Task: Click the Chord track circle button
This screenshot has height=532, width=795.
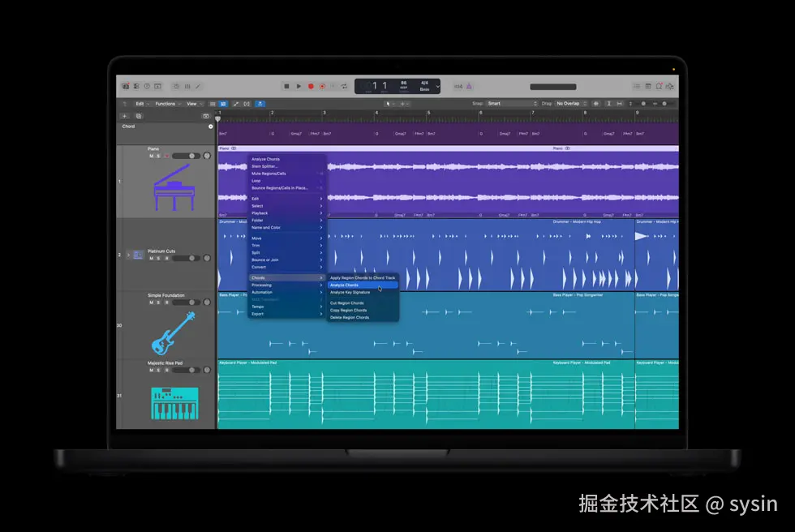Action: [211, 127]
